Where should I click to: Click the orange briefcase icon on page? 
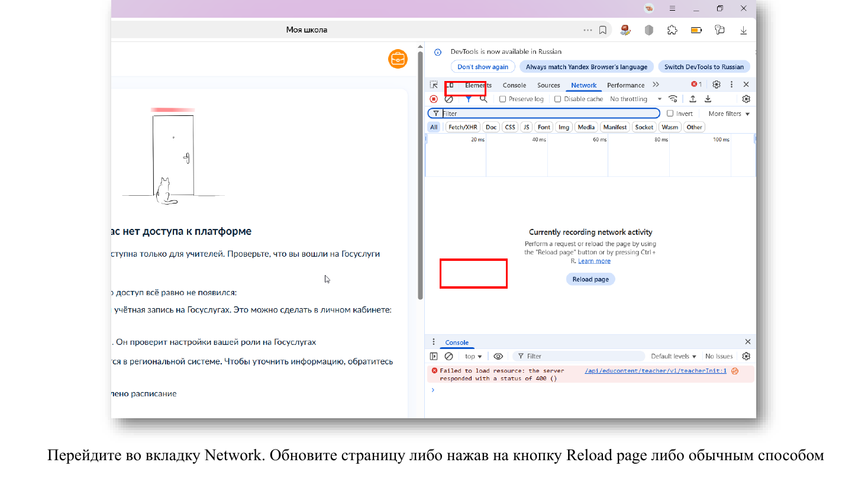[398, 59]
